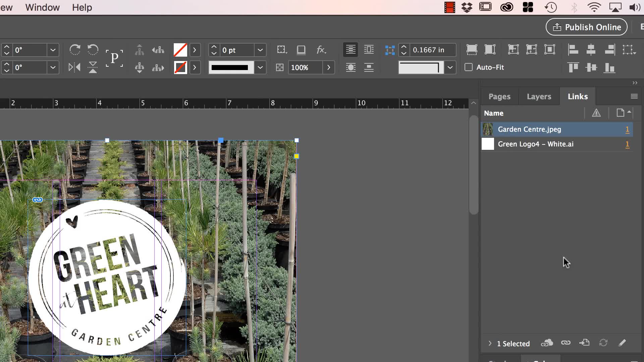Image resolution: width=644 pixels, height=362 pixels.
Task: Expand link info disclosure triangle
Action: pyautogui.click(x=490, y=343)
